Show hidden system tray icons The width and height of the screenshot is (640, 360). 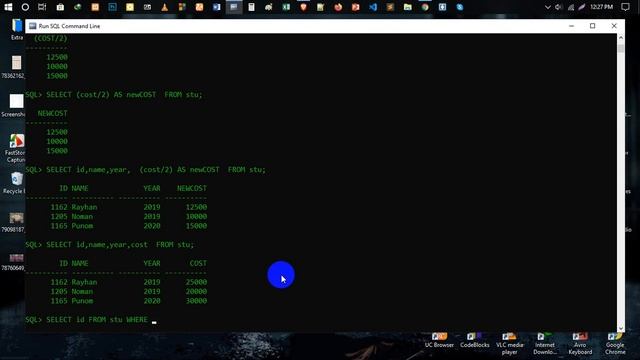(548, 7)
